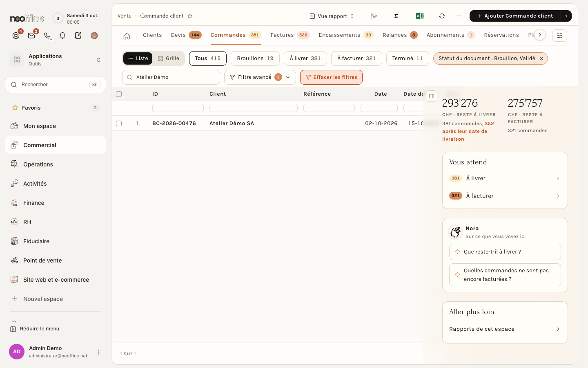Expand the Applications Outils switcher
Viewport: 588px width, 368px height.
pos(56,60)
